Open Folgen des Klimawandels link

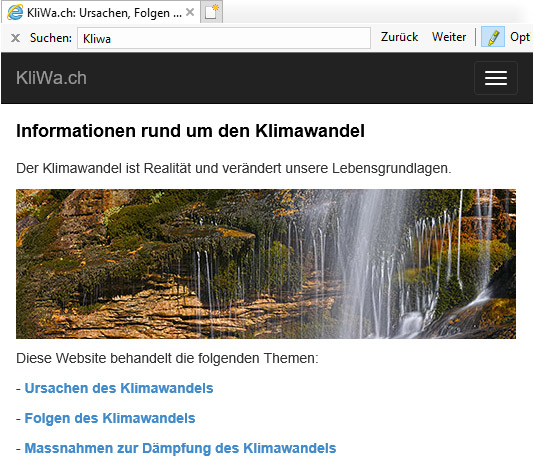110,418
